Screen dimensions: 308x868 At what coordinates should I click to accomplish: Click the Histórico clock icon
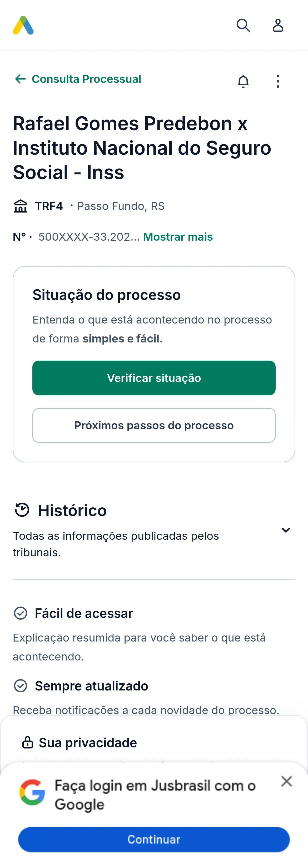coord(22,509)
